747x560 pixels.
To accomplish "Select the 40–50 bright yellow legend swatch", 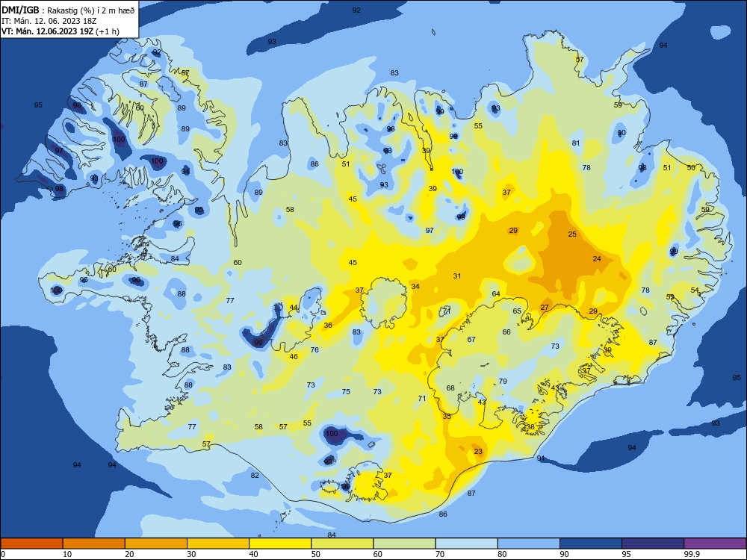I will click(280, 544).
